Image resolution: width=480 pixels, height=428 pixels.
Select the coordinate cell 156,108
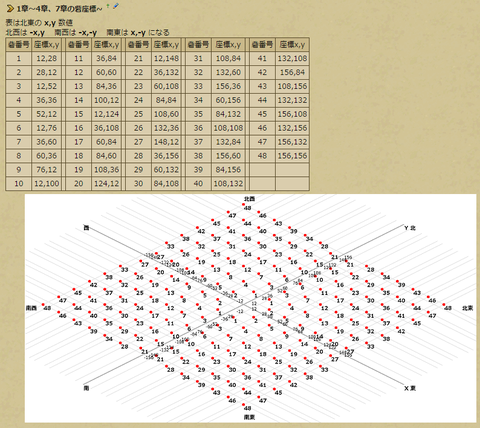pyautogui.click(x=292, y=114)
